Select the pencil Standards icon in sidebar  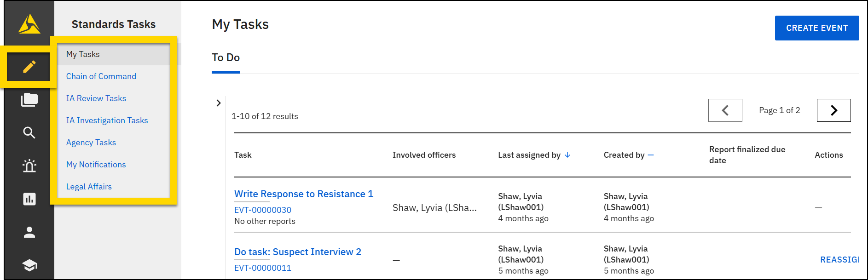29,67
